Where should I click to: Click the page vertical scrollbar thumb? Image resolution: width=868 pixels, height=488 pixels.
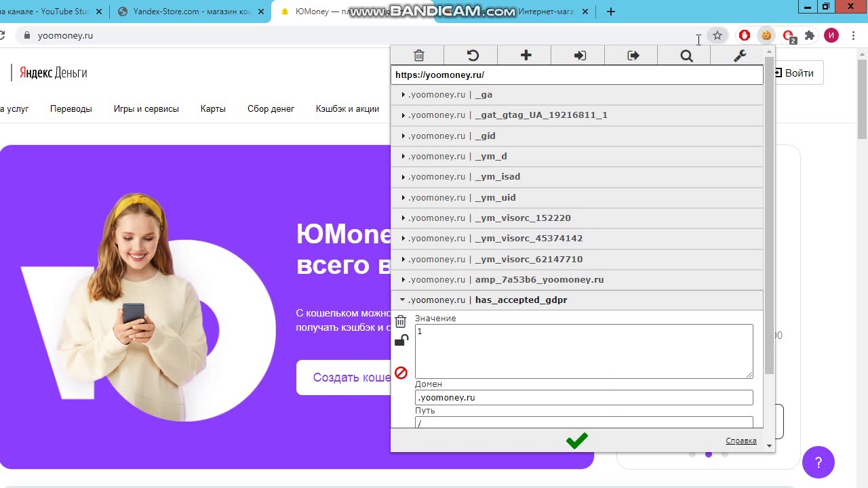863,98
